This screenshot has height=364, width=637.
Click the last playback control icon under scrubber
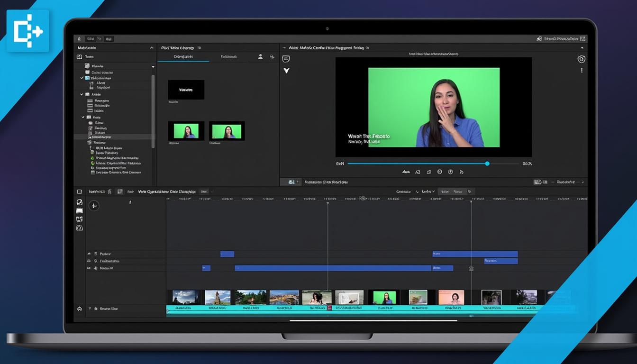click(x=462, y=172)
